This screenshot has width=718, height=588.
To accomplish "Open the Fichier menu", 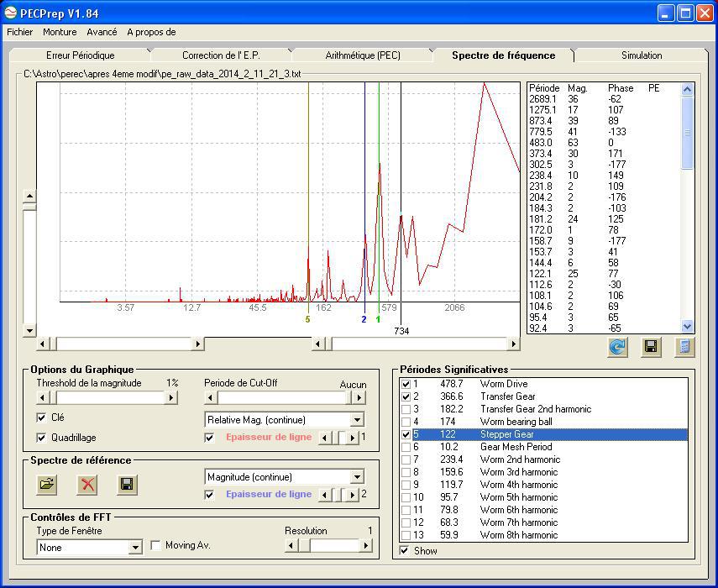I will 19,32.
